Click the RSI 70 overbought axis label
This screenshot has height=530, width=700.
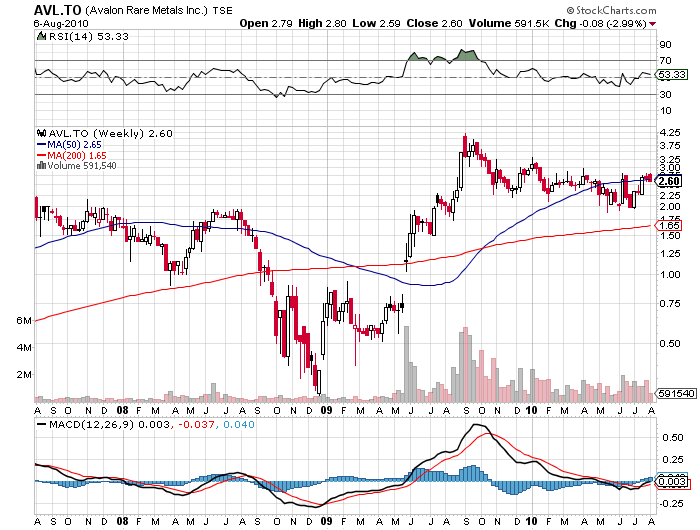point(666,61)
